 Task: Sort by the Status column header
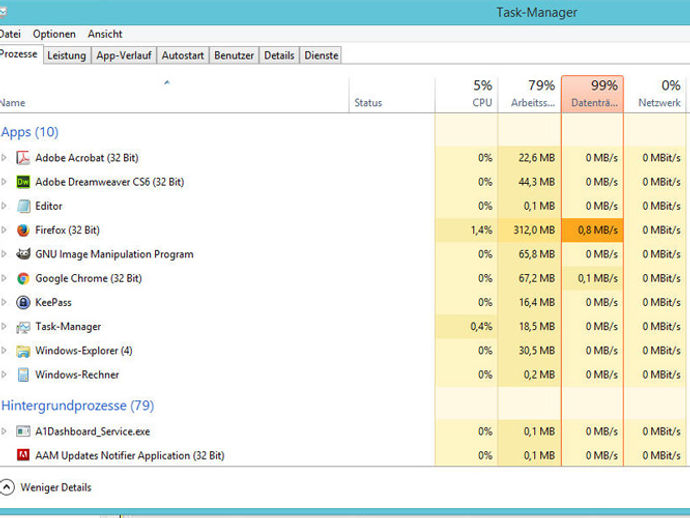392,95
